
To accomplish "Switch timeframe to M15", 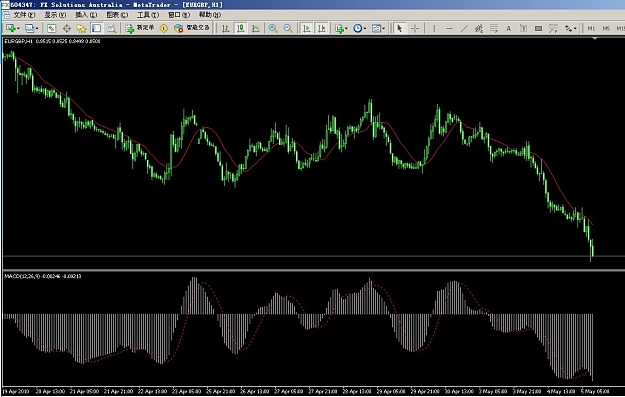I will (620, 28).
